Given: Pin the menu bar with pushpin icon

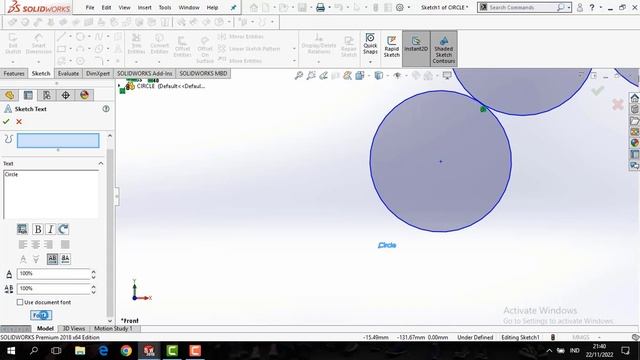Looking at the screenshot, I should coord(233,7).
